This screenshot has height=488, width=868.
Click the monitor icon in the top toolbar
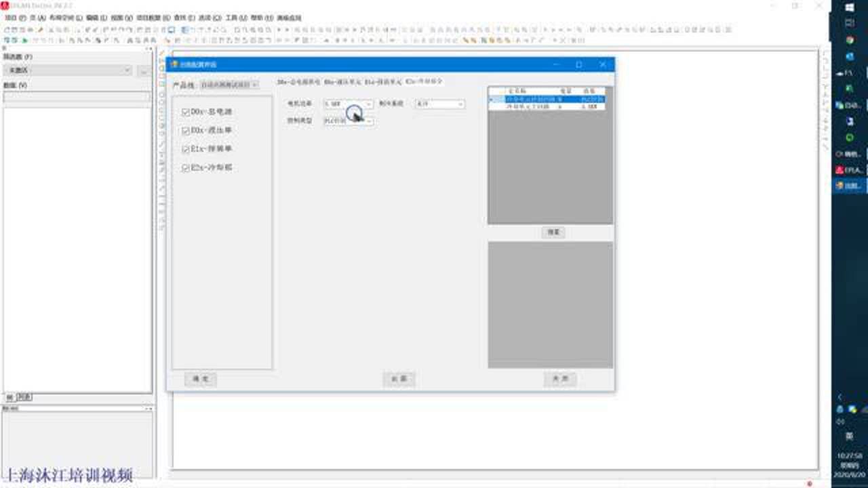pyautogui.click(x=172, y=30)
